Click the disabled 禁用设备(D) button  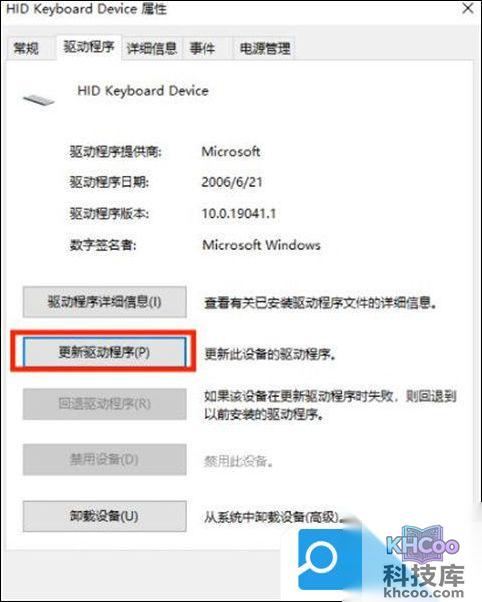point(104,460)
